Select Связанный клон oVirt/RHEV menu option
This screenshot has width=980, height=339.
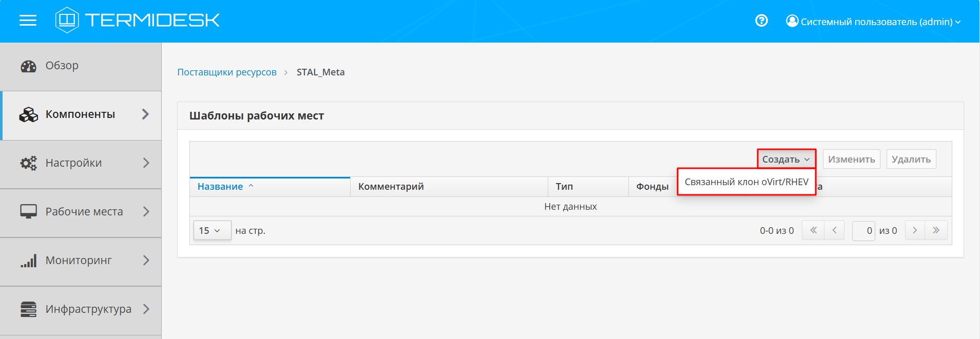point(746,182)
